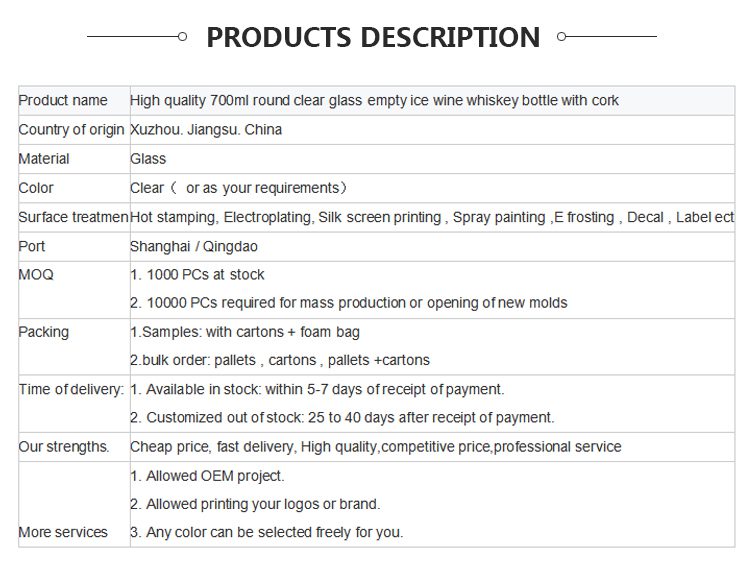Select the Hot stamping, Electroplating treatment text

tap(432, 217)
